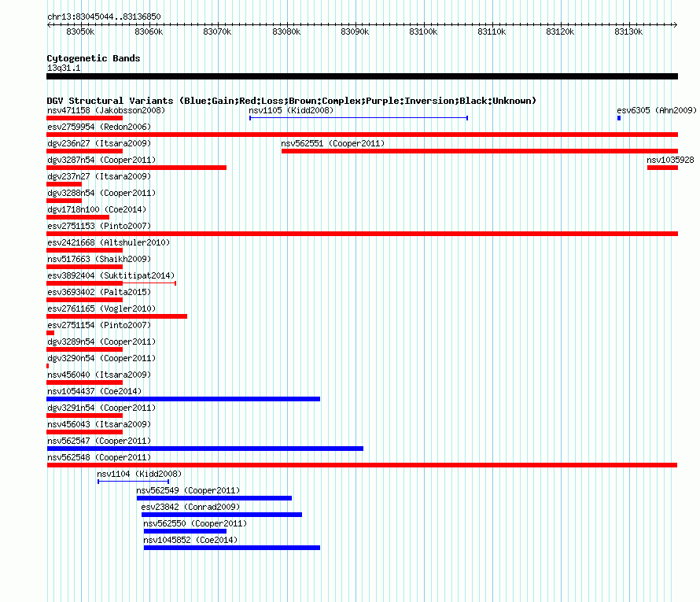Click the esv6305 (Ahn2009) label
This screenshot has height=602, width=700.
click(657, 110)
